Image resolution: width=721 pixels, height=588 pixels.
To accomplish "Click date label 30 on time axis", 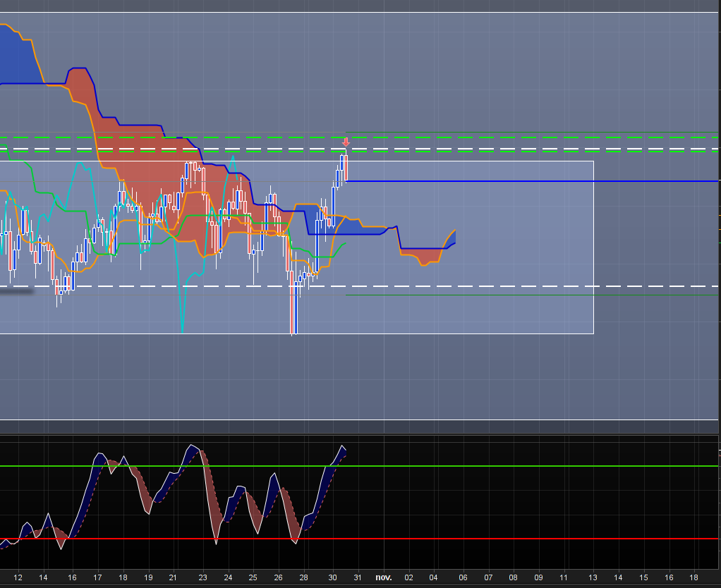I will point(332,577).
